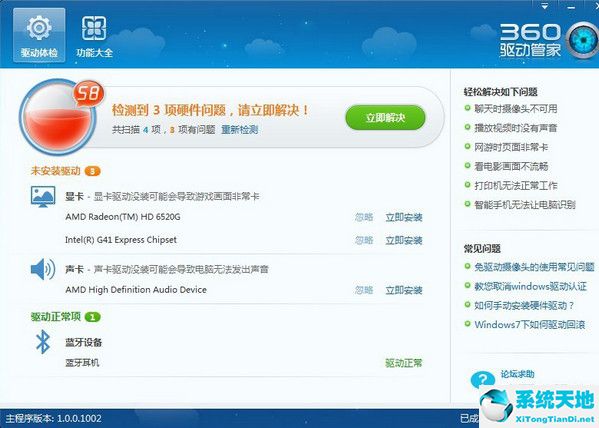Install the Intel G41 Express Chipset driver
599x428 pixels.
point(404,240)
